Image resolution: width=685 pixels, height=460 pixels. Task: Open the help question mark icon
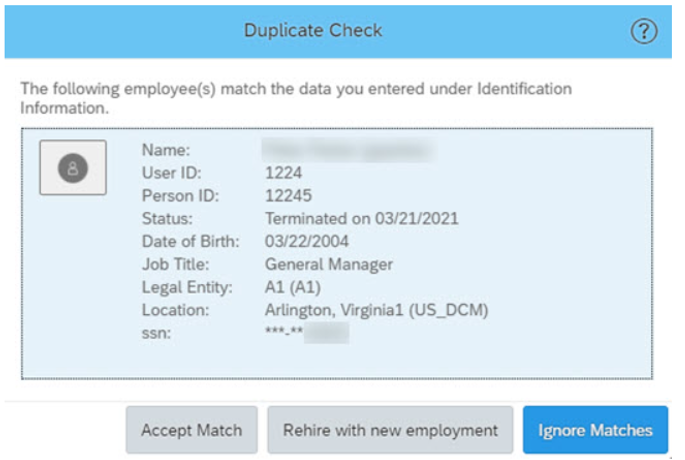[x=643, y=31]
